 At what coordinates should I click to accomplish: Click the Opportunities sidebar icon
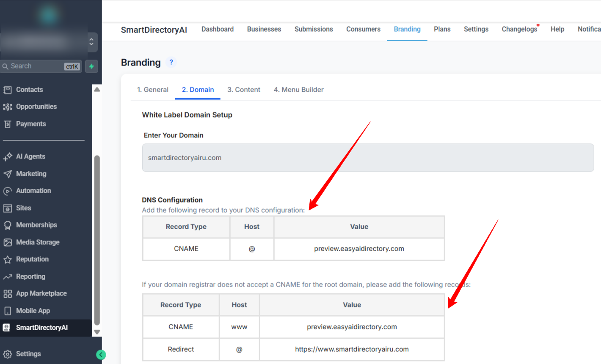[7, 107]
